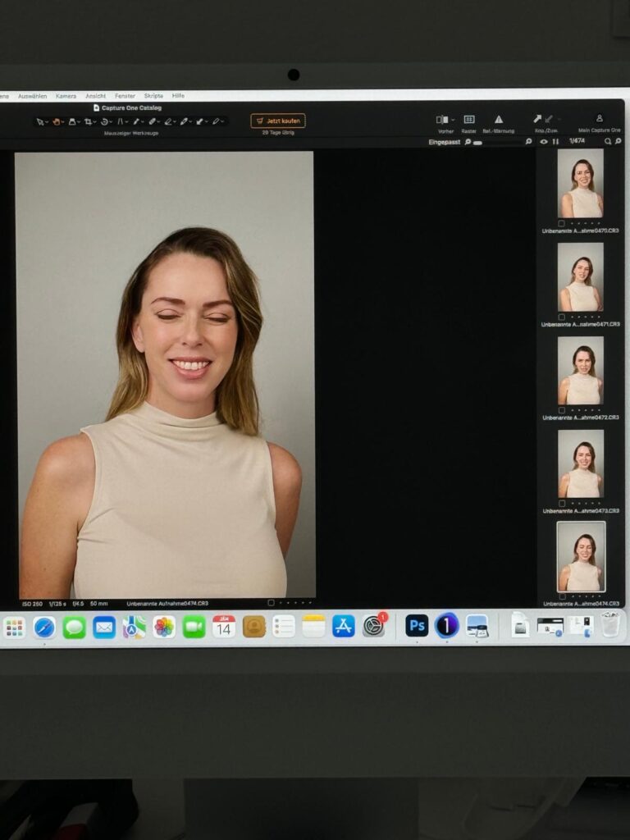Tick the checkbox under thumbnail Aufnahme0472.CR3
Image resolution: width=630 pixels, height=840 pixels.
561,409
